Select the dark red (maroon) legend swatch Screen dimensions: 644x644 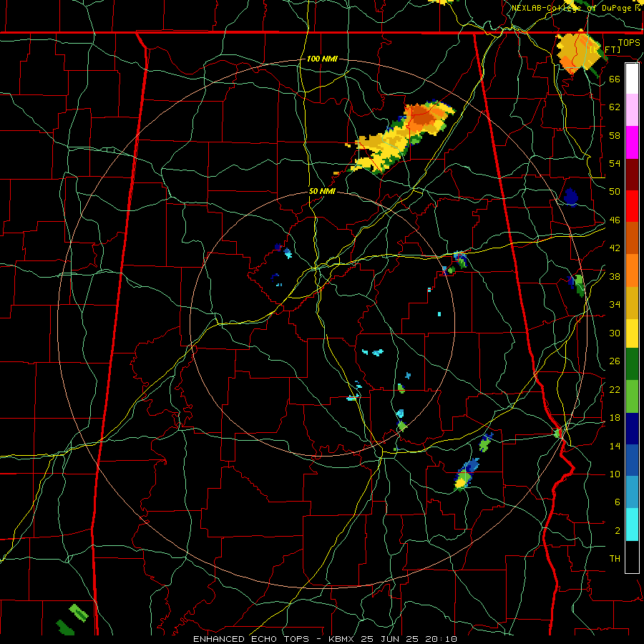[x=632, y=175]
